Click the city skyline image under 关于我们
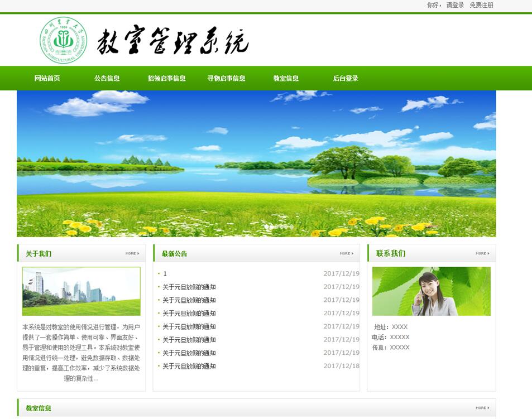The width and height of the screenshot is (532, 419). click(x=81, y=291)
